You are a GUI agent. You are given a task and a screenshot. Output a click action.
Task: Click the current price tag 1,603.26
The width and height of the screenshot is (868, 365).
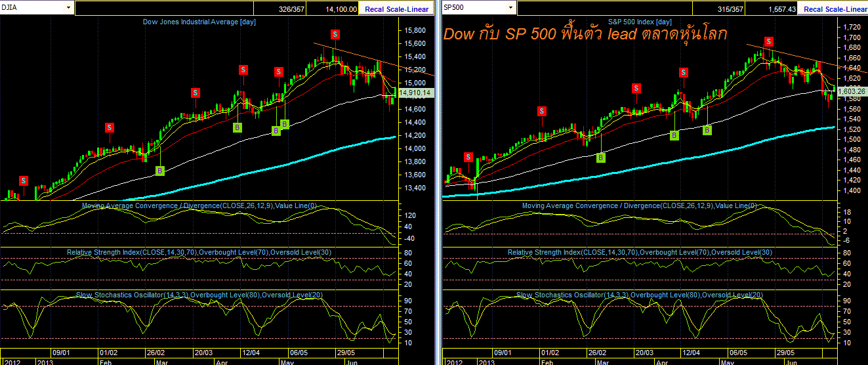(852, 91)
